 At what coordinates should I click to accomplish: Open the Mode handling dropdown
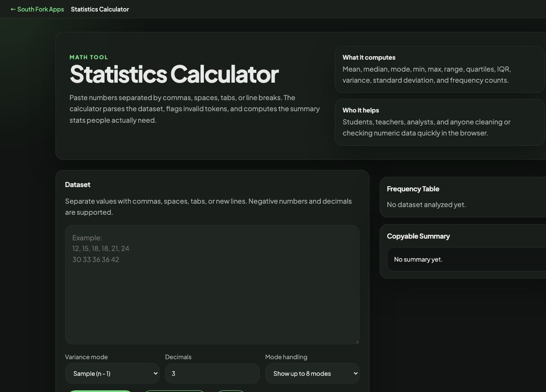pyautogui.click(x=312, y=373)
